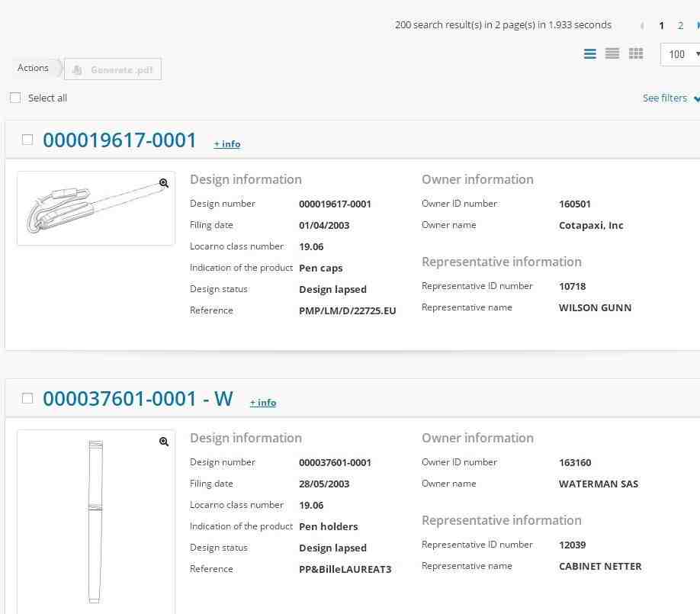Select design 000019617-0001 checkbox
This screenshot has height=614, width=700.
[27, 140]
